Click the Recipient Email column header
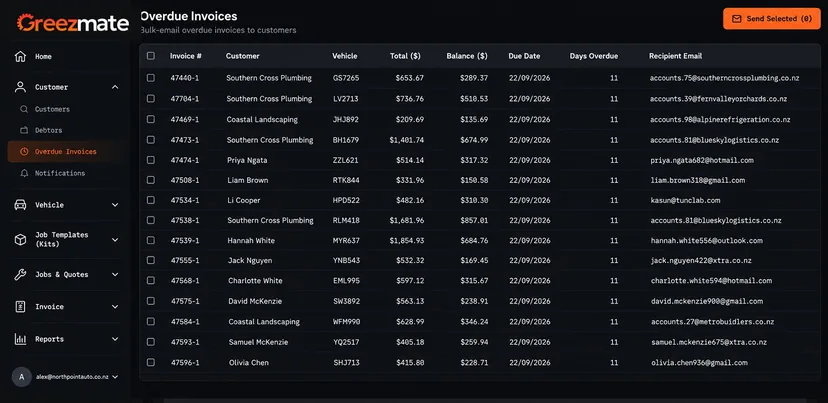The height and width of the screenshot is (403, 828). (x=675, y=56)
